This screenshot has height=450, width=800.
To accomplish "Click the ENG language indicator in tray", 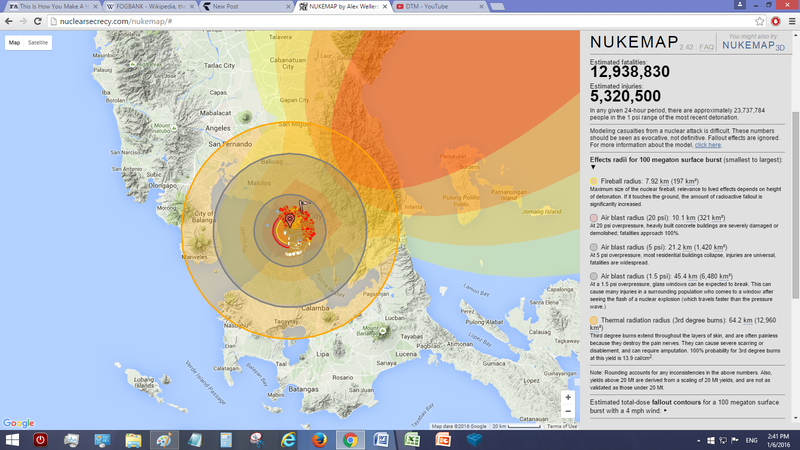I will pos(751,440).
